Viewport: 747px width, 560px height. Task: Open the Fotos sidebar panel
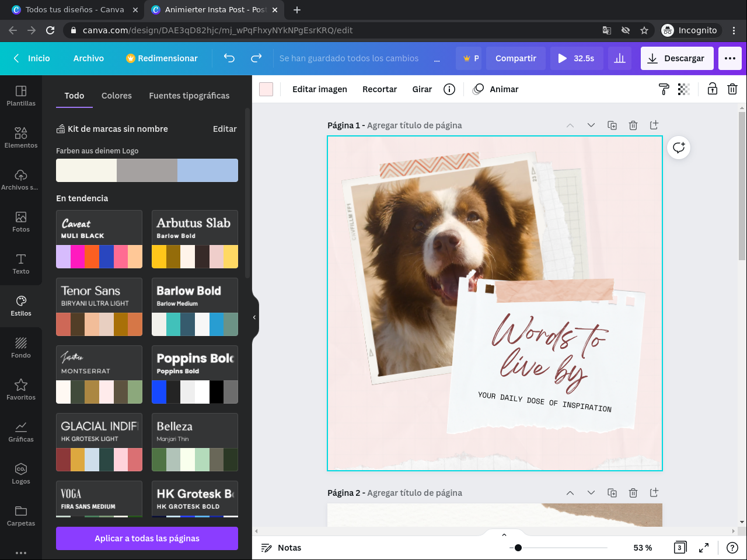(x=21, y=222)
